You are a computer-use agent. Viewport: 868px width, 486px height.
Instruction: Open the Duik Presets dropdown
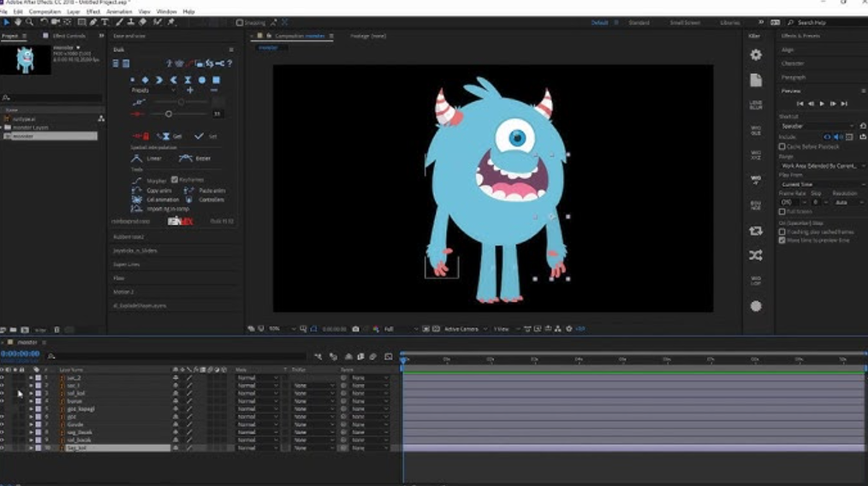153,90
